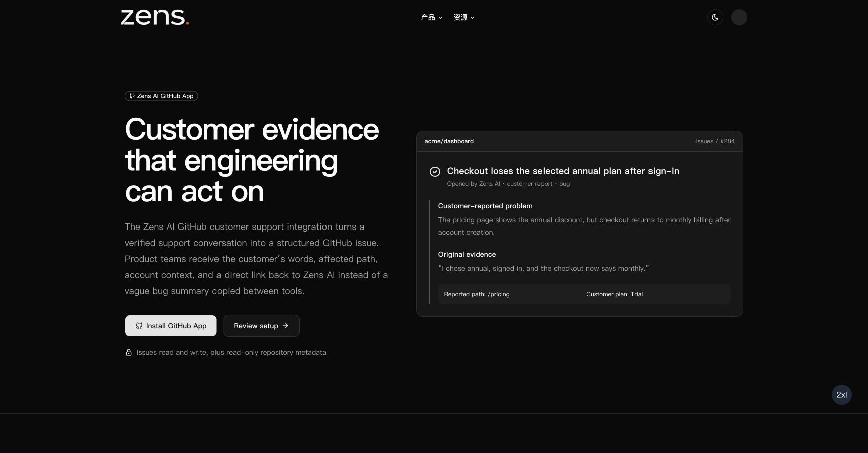Click the acme/dashboard repository name
Screen dimensions: 868x453
click(x=449, y=141)
